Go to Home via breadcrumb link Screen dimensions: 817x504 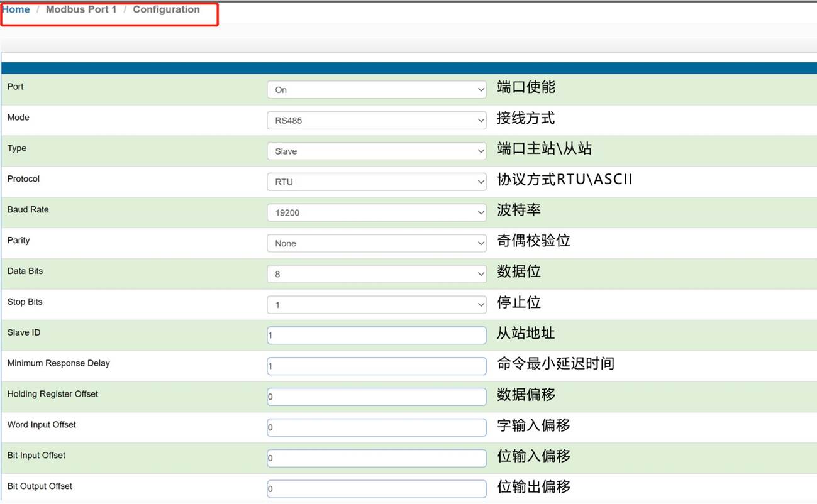(x=16, y=9)
